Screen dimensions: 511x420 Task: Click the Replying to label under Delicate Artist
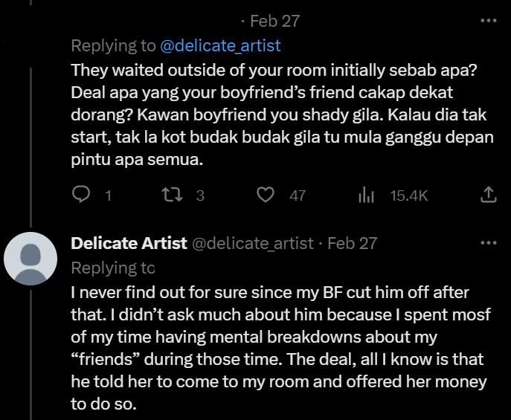click(x=113, y=268)
